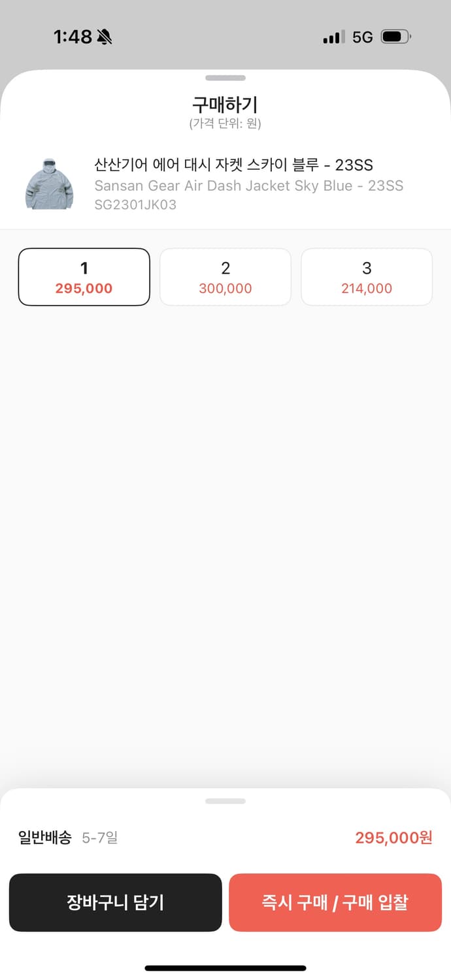
Task: Select size option 2 priced 300,000
Action: point(225,277)
